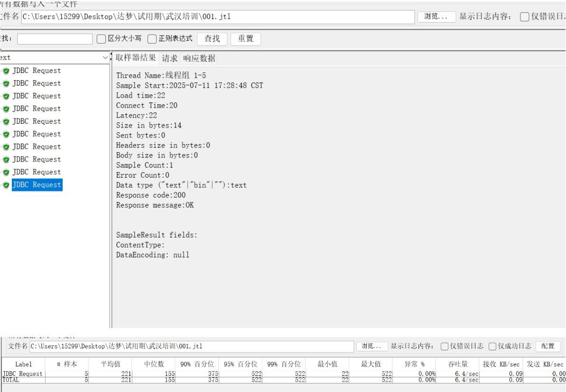This screenshot has height=392, width=566.
Task: Click the 最小值 column header
Action: pyautogui.click(x=327, y=364)
